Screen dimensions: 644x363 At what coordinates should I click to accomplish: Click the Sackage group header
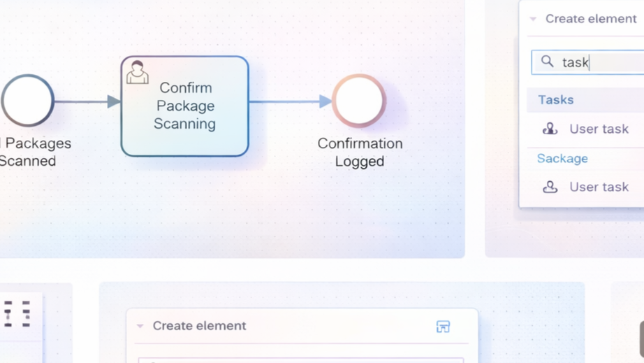(562, 159)
